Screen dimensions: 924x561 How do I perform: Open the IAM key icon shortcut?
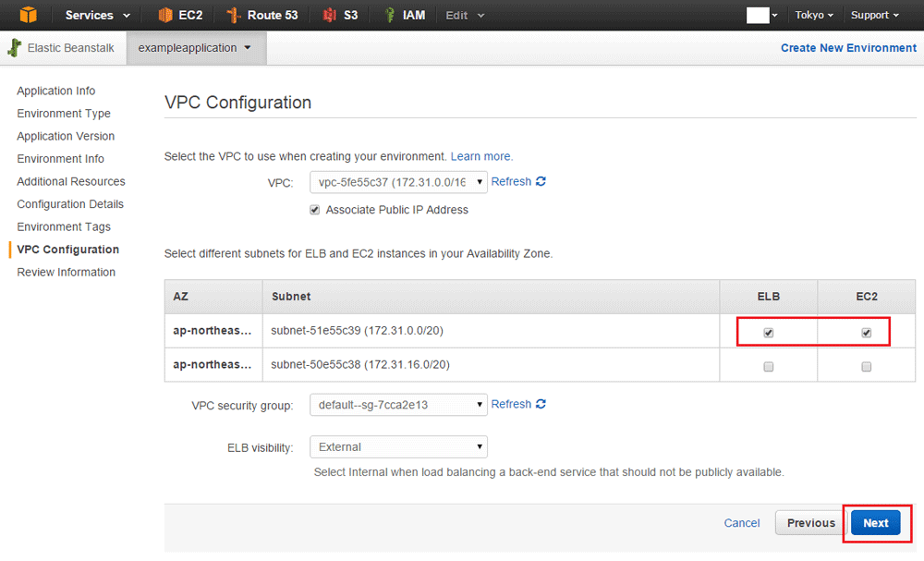[389, 15]
